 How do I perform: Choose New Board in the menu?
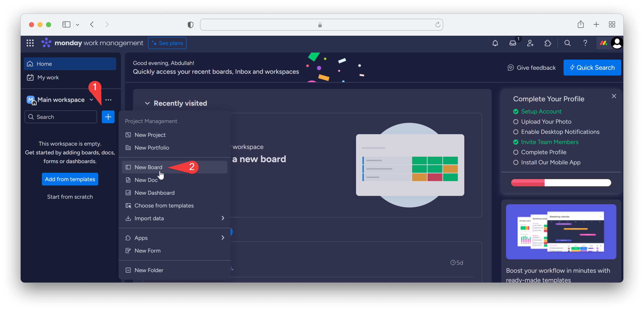(x=174, y=167)
